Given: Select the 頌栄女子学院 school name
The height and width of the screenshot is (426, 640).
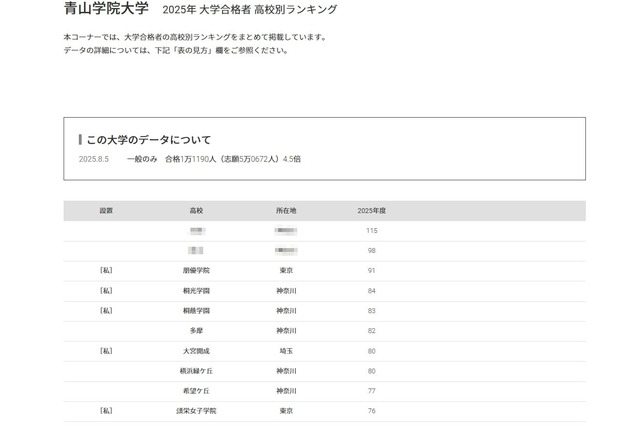Looking at the screenshot, I should tap(196, 411).
